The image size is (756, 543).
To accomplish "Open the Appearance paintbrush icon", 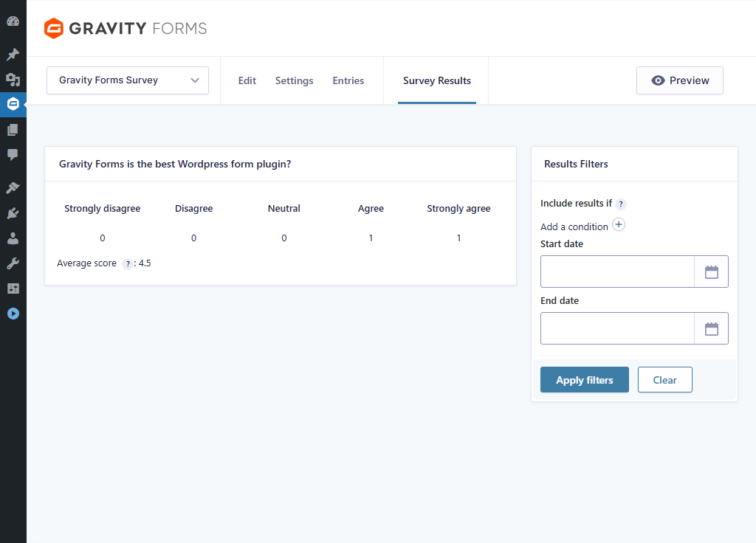I will pyautogui.click(x=13, y=188).
